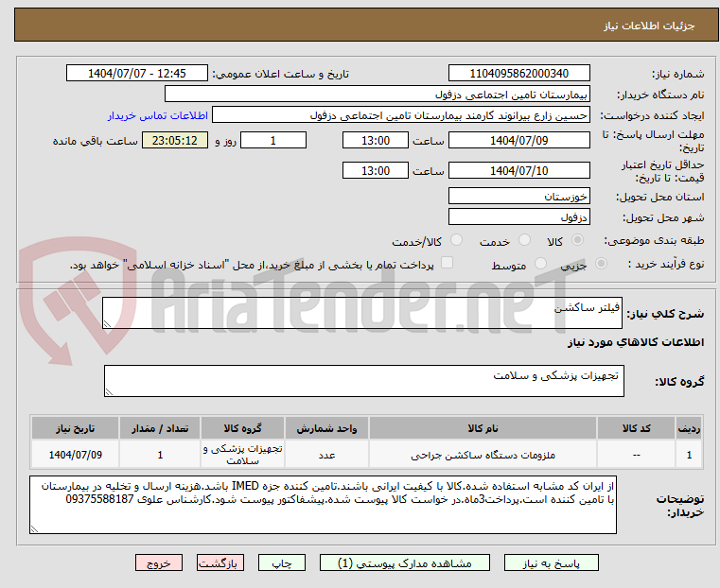Click the resize grip of the buyer notes box
The width and height of the screenshot is (720, 588).
pos(34,528)
